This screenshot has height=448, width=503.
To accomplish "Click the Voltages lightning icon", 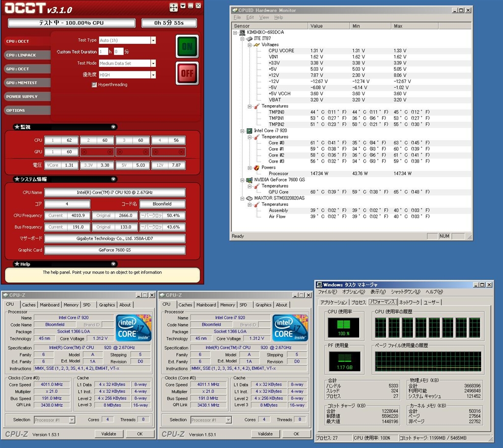I will (256, 45).
